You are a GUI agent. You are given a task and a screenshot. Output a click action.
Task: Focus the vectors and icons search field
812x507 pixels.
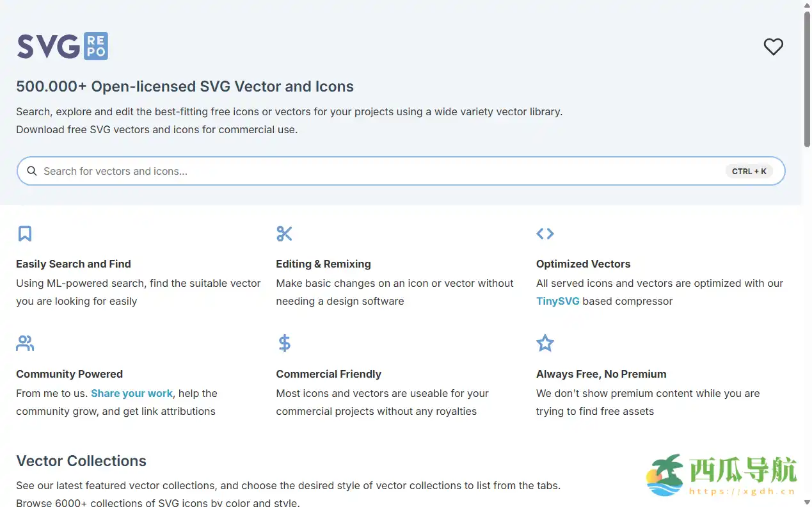pos(371,171)
